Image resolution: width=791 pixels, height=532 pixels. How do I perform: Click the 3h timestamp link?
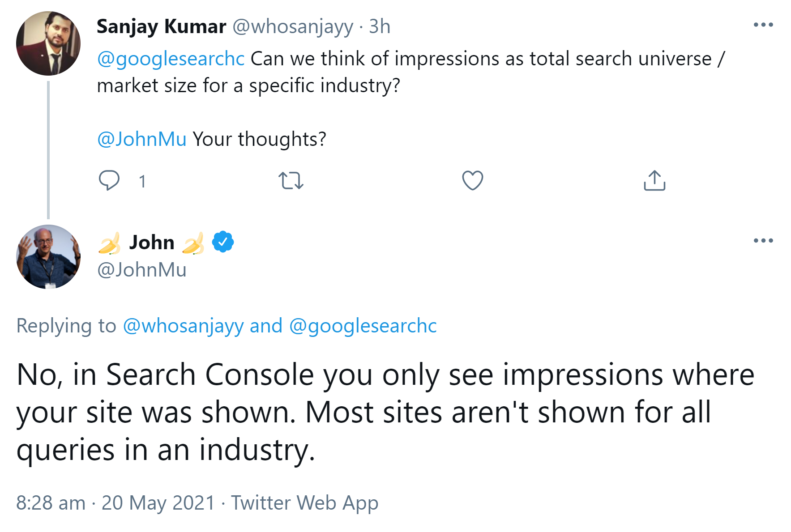tap(379, 26)
